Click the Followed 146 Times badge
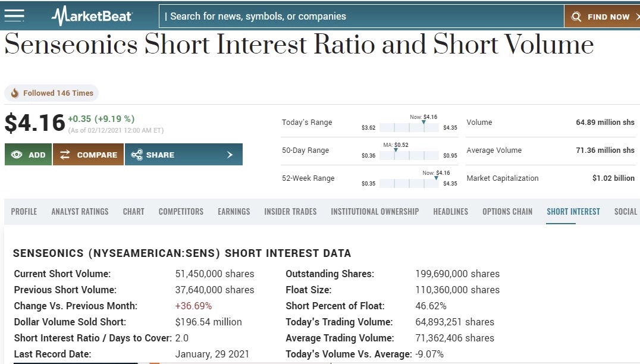The height and width of the screenshot is (364, 640). coord(51,93)
